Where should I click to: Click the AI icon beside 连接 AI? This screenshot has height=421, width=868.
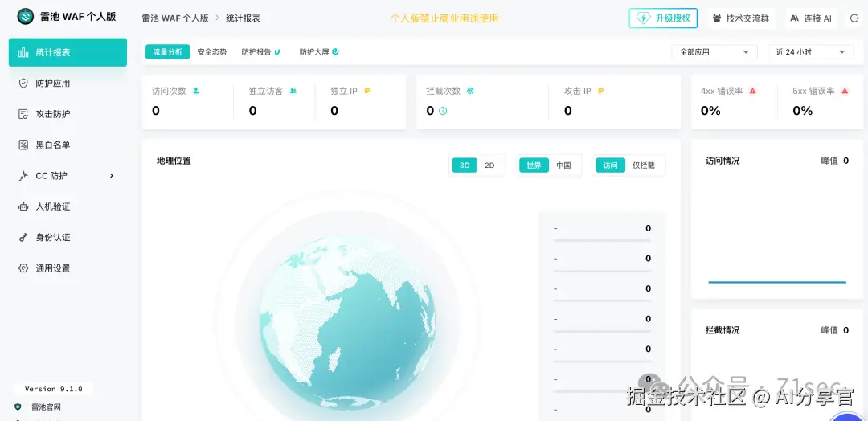click(794, 18)
